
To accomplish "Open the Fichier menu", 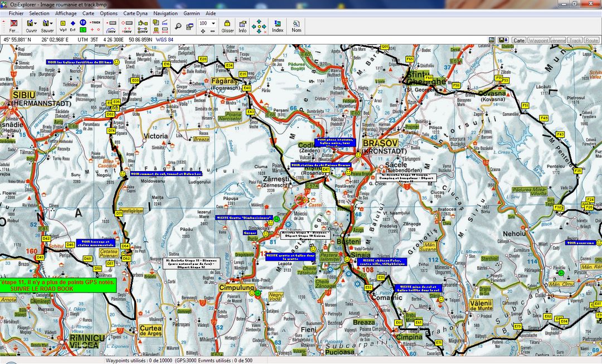I will [x=16, y=13].
